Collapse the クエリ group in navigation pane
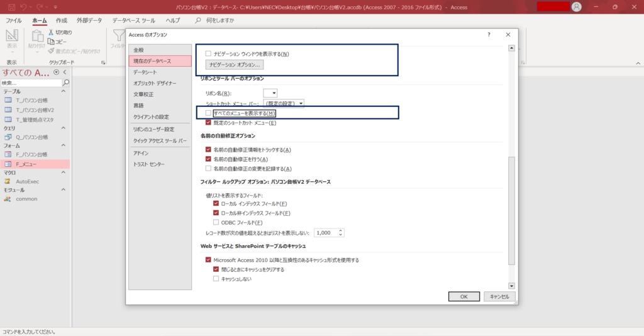Image resolution: width=644 pixels, height=336 pixels. tap(64, 128)
